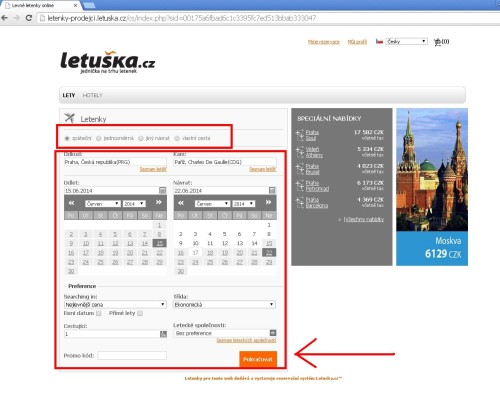Switch to the LETY tab

[x=69, y=95]
